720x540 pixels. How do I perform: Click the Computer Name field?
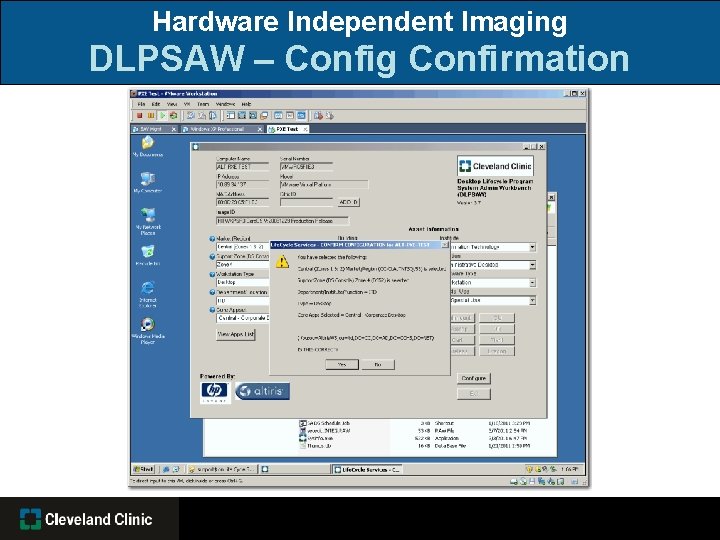242,167
